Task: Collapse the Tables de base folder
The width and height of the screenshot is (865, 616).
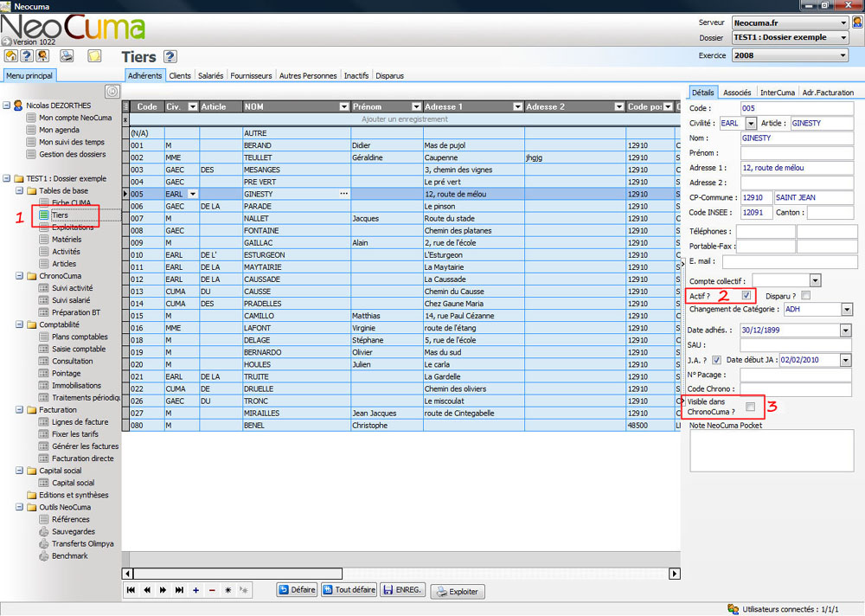Action: pos(19,191)
